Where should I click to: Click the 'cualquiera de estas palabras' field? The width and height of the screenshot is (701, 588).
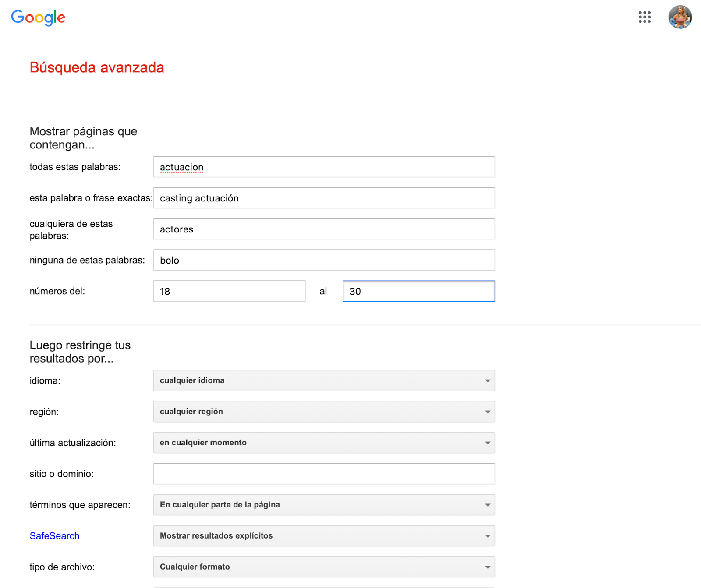324,229
